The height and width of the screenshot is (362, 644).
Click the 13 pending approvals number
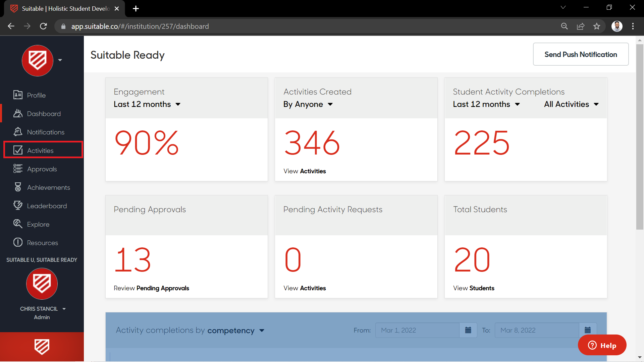click(x=132, y=260)
